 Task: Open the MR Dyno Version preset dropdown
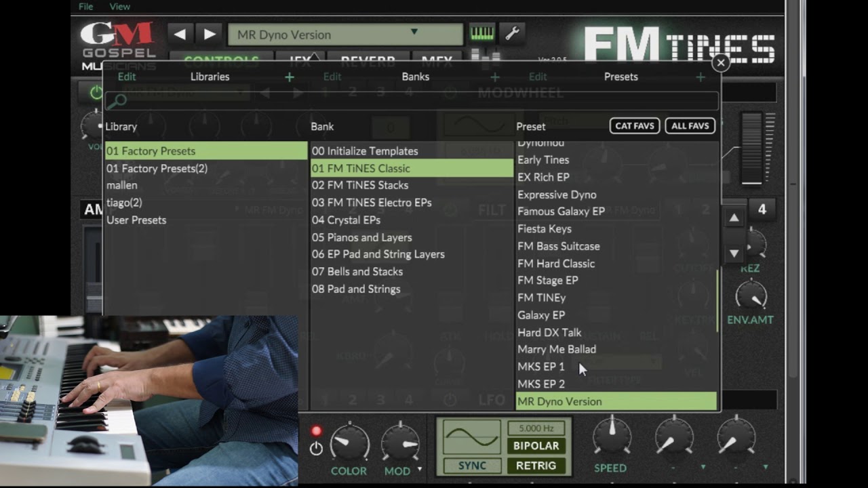pyautogui.click(x=345, y=35)
